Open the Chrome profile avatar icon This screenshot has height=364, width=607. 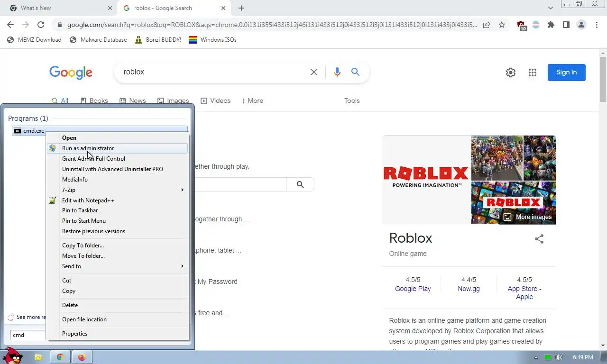[x=581, y=25]
